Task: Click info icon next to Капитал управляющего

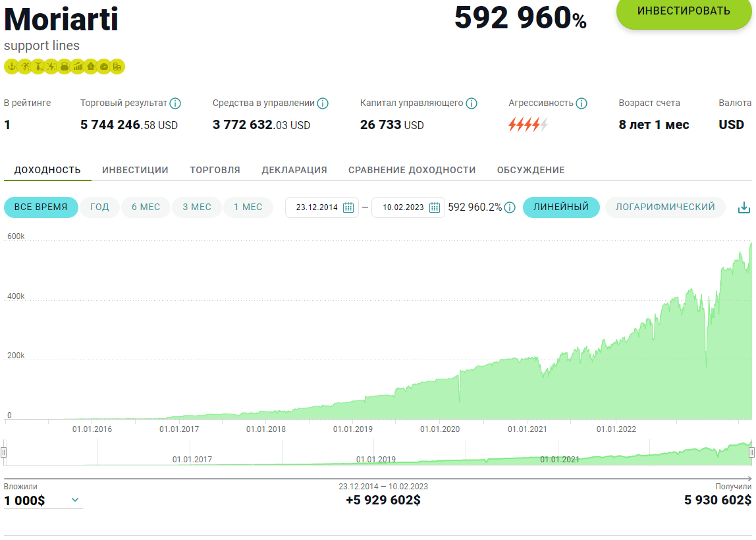Action: (471, 103)
